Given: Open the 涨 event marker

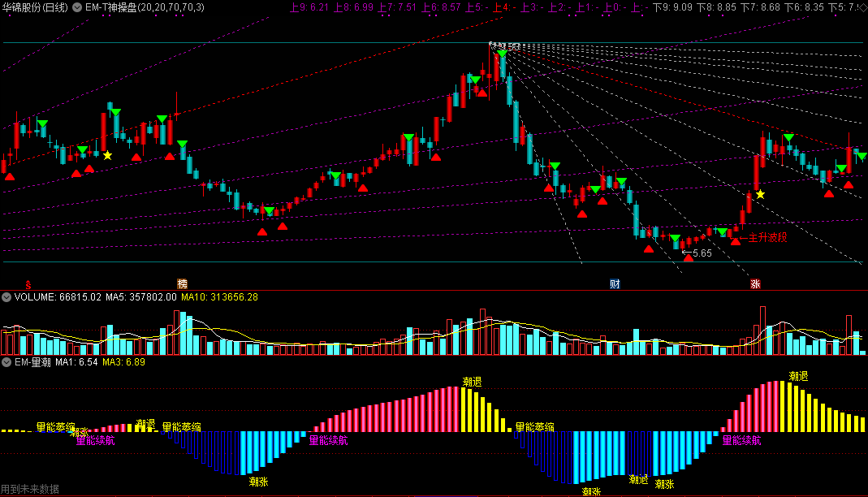Looking at the screenshot, I should [x=755, y=284].
